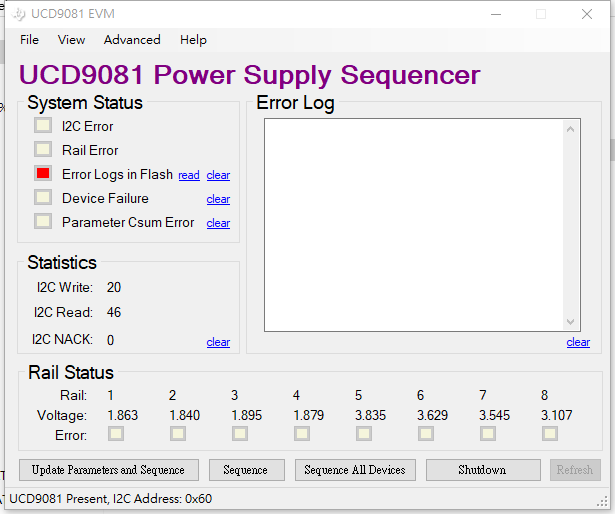This screenshot has height=514, width=615.
Task: Clear the I2C statistics counters
Action: tap(218, 342)
